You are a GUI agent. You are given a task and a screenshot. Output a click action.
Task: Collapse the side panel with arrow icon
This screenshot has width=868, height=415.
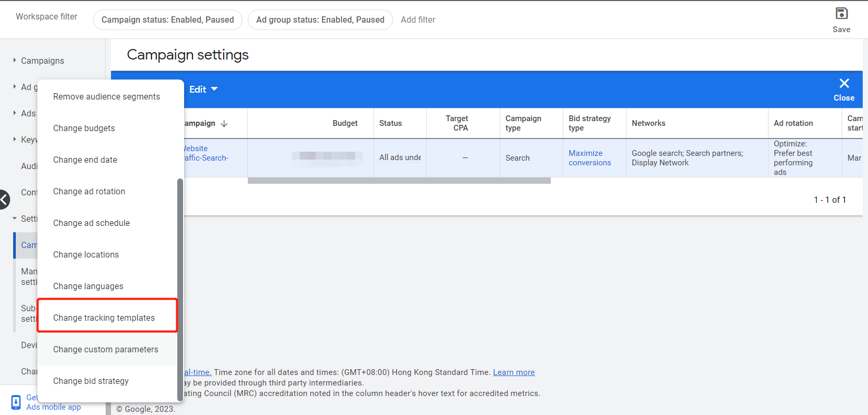tap(4, 200)
